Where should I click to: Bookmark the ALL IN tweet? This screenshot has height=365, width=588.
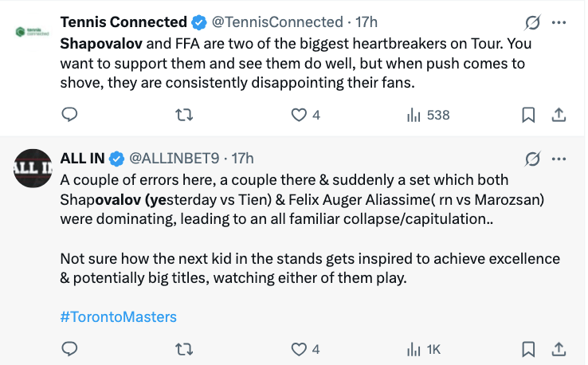527,349
